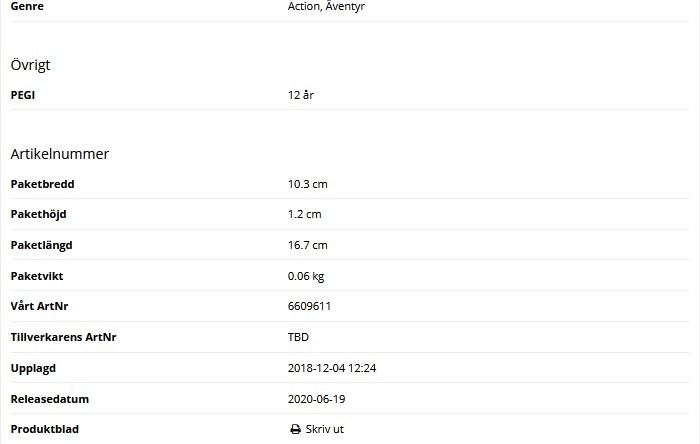Click the printer icon beside Skriv ut
700x444 pixels.
(x=295, y=430)
